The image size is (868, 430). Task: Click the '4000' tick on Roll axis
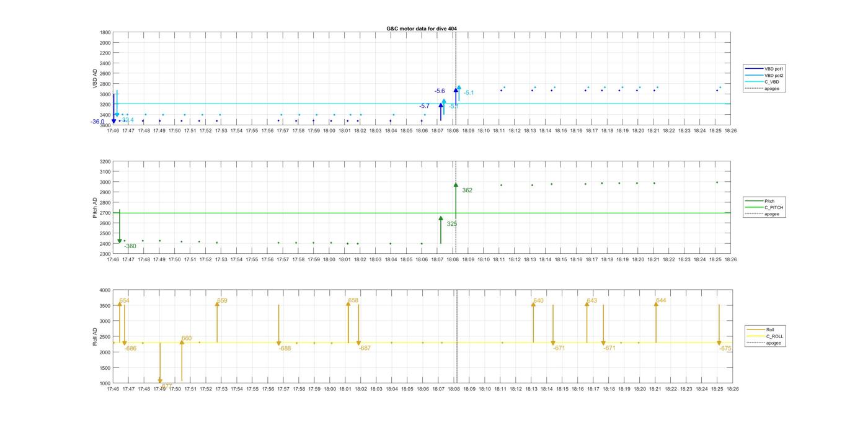[105, 290]
